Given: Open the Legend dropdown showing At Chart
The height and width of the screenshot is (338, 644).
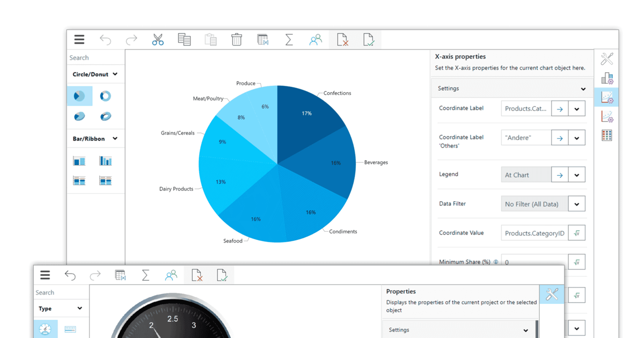Looking at the screenshot, I should click(577, 174).
